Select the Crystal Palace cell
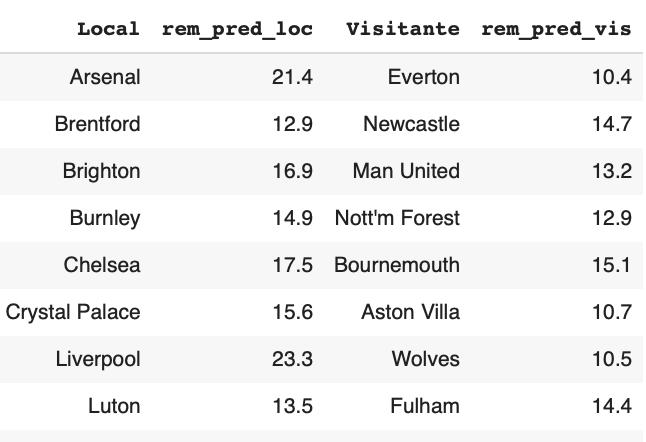Viewport: 646px width, 442px height. click(73, 312)
